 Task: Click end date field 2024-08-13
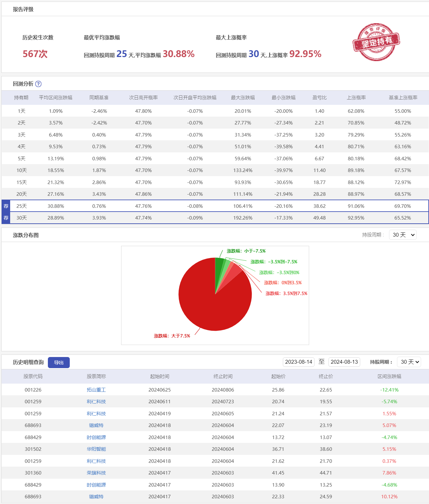pyautogui.click(x=344, y=362)
